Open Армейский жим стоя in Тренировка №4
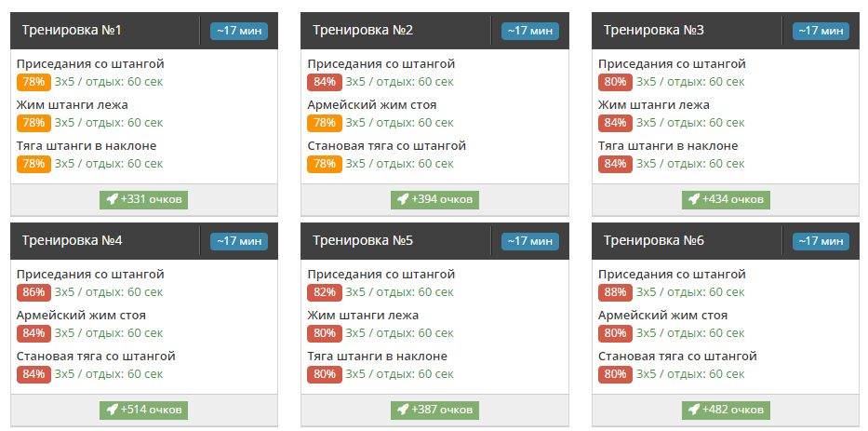Screen dimensions: 868x431 click(x=81, y=316)
